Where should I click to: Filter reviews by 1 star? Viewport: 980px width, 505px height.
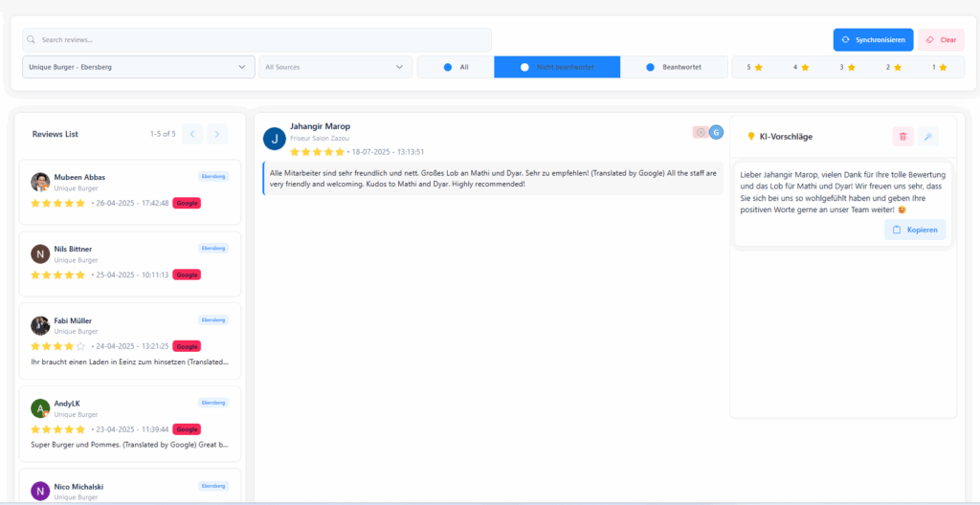coord(939,67)
